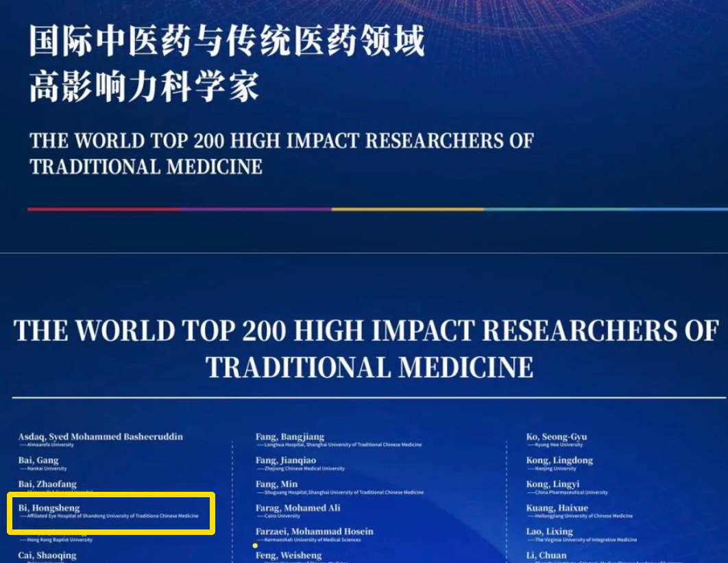This screenshot has height=563, width=728.
Task: Click Virginia University of Integrative Medicine affiliation
Action: pos(582,540)
